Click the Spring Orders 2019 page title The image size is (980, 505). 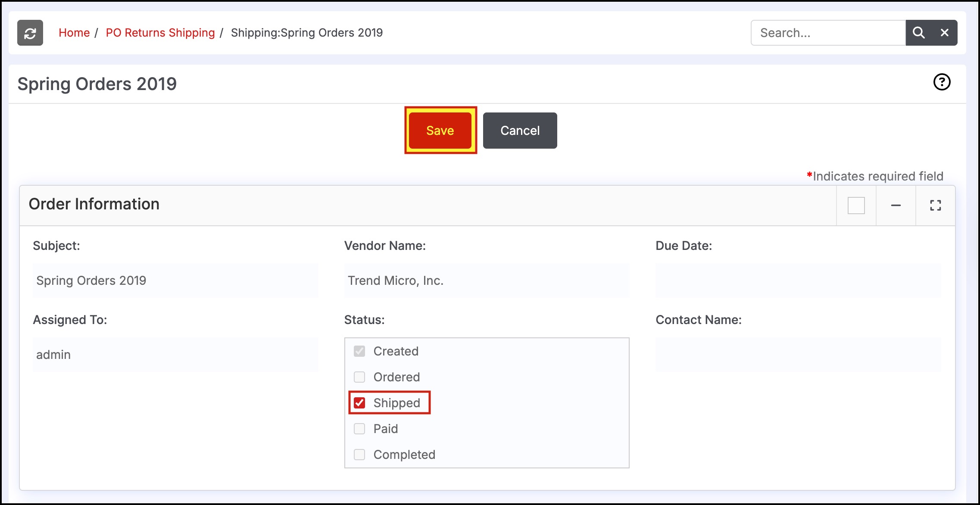(x=97, y=84)
